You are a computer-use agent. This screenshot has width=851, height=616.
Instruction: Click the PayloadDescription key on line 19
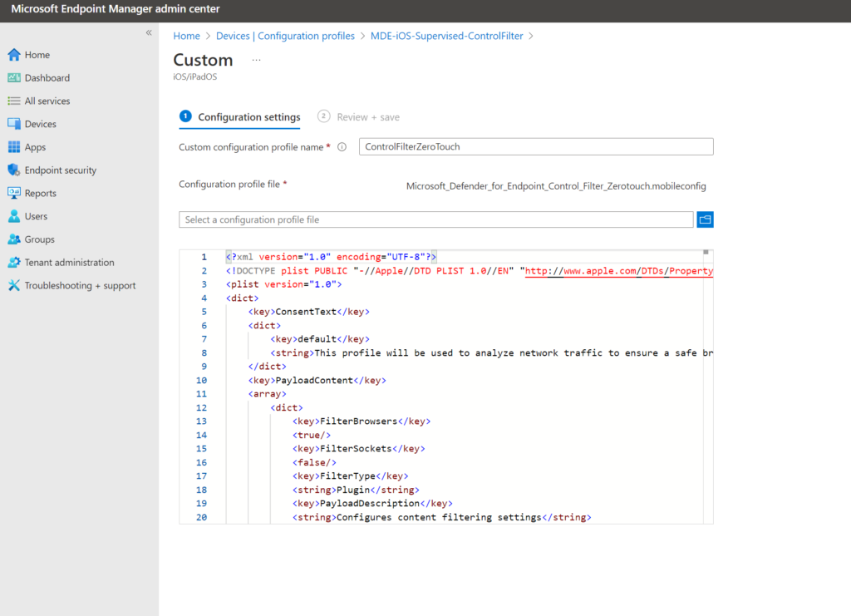372,504
